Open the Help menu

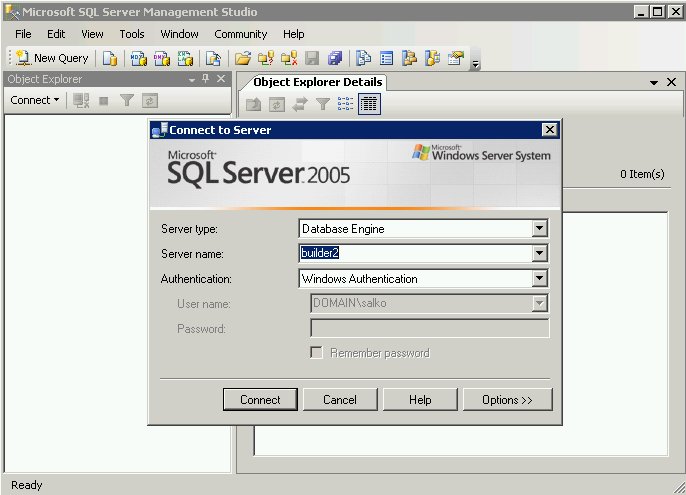coord(294,34)
